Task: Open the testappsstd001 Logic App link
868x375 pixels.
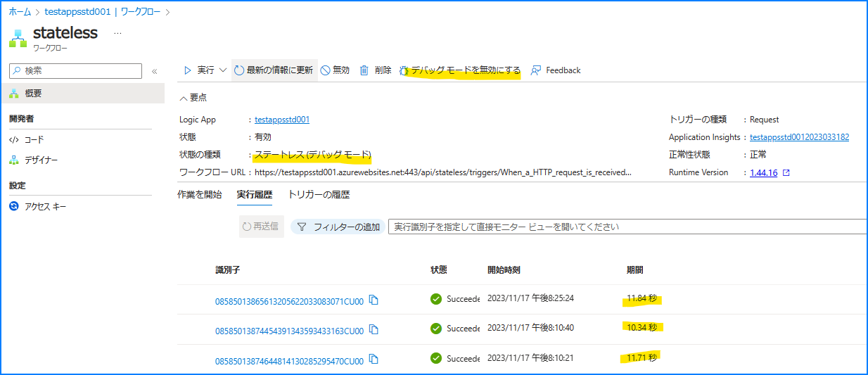Action: 282,120
